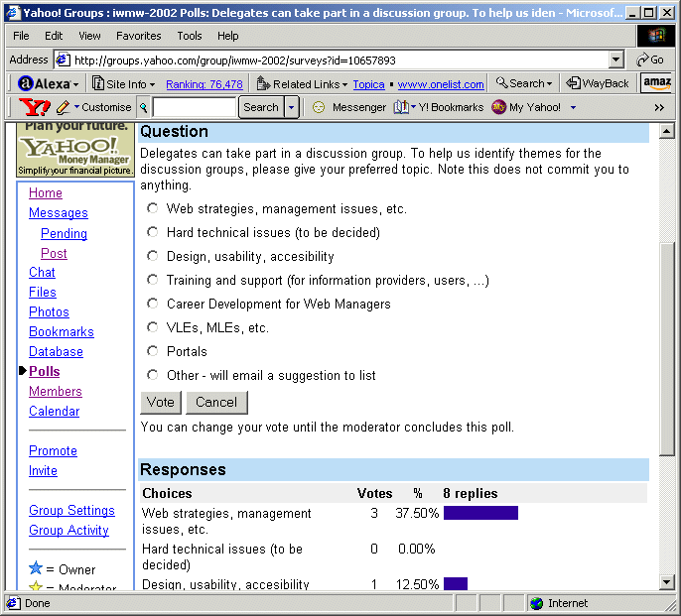The height and width of the screenshot is (616, 681).
Task: Click the page scrollbar down arrow
Action: pos(666,582)
